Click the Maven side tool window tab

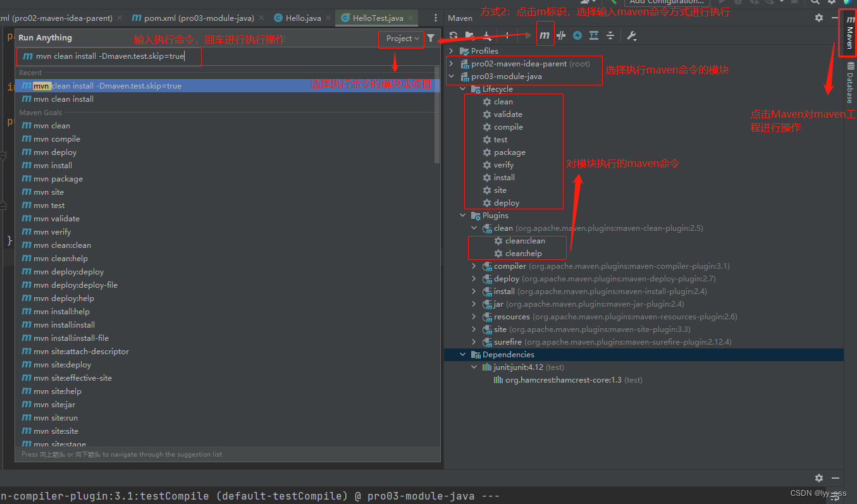pyautogui.click(x=849, y=33)
